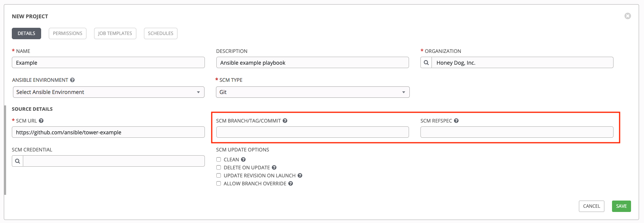Click the Ansible Environment help icon

[x=72, y=80]
